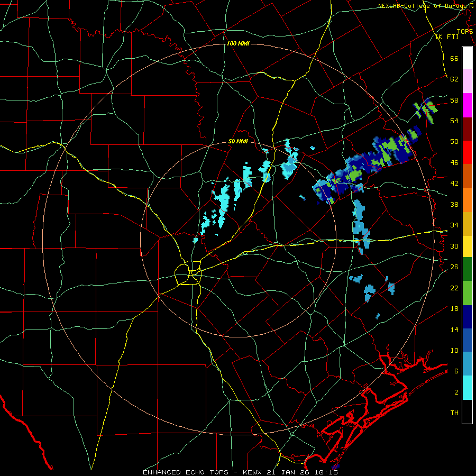This screenshot has height=476, width=476.
Task: Click the white 66 kft color swatch
Action: click(467, 58)
